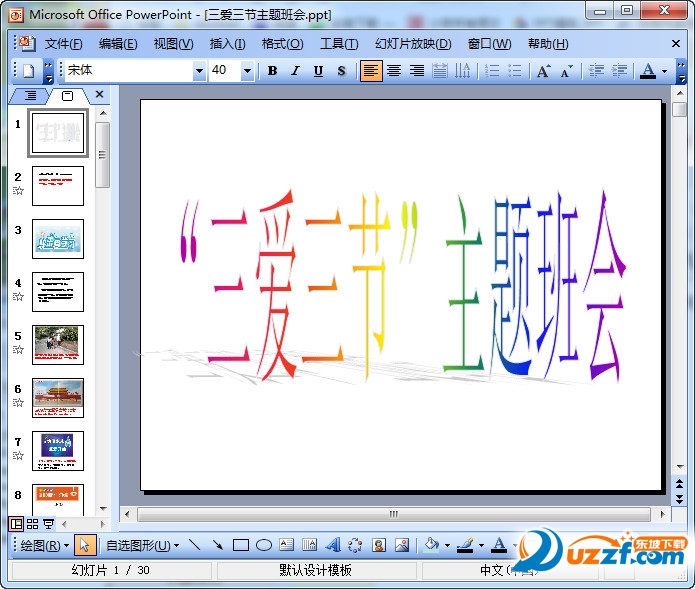This screenshot has width=695, height=589.
Task: Toggle Underline formatting
Action: [x=318, y=70]
